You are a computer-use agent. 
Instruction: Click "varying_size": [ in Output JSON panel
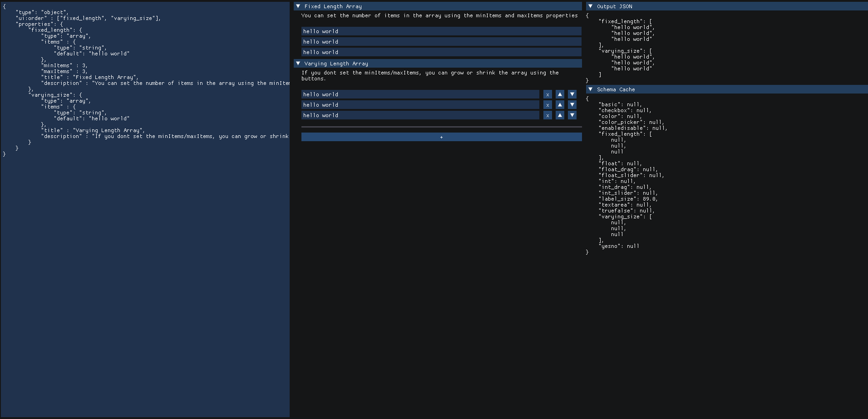pyautogui.click(x=625, y=51)
